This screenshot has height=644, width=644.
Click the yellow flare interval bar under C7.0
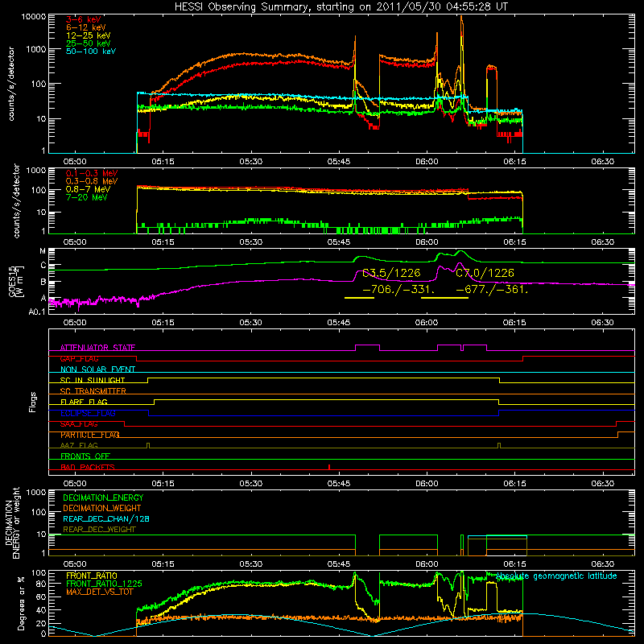click(x=445, y=297)
